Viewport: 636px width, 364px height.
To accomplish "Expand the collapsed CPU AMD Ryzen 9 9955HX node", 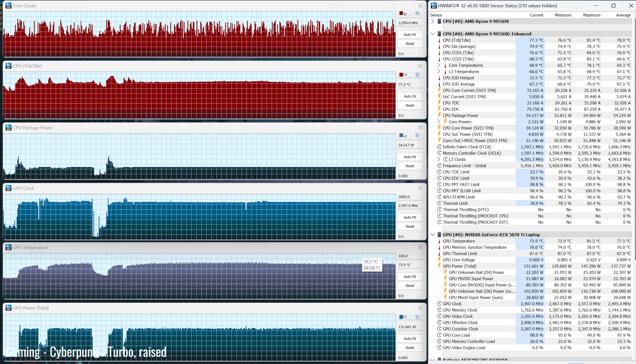I will point(433,21).
